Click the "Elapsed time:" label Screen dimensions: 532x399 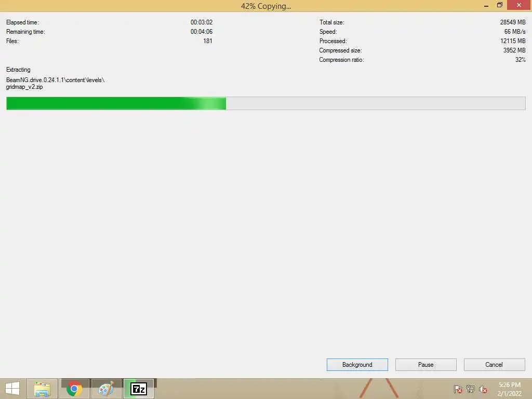click(x=22, y=22)
